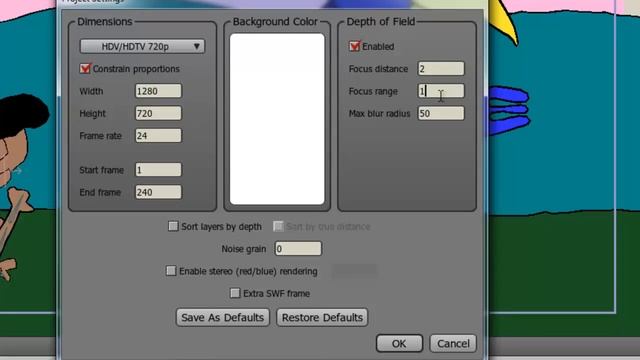Click the Width input field showing 1280

coord(158,91)
